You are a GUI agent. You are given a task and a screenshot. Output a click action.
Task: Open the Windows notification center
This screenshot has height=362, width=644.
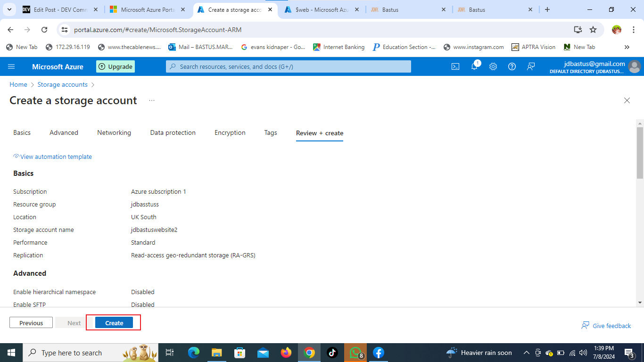629,353
